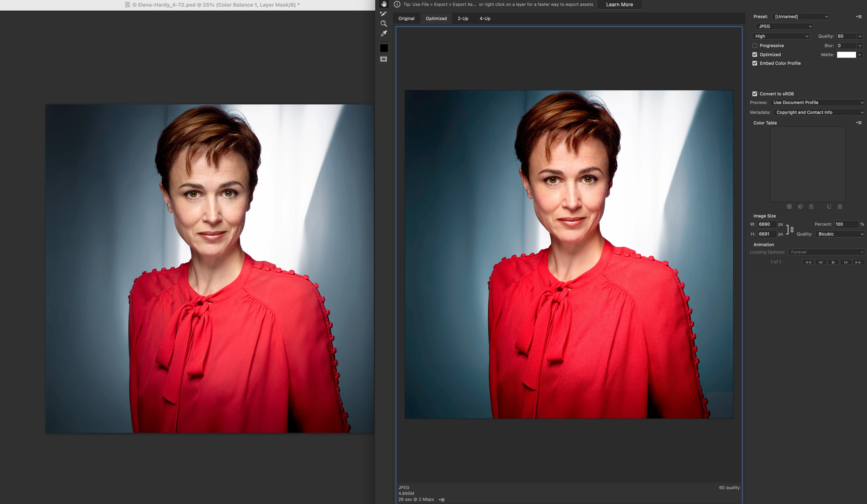Viewport: 867px width, 504px height.
Task: Disable Convert to sRGB option
Action: [x=755, y=94]
